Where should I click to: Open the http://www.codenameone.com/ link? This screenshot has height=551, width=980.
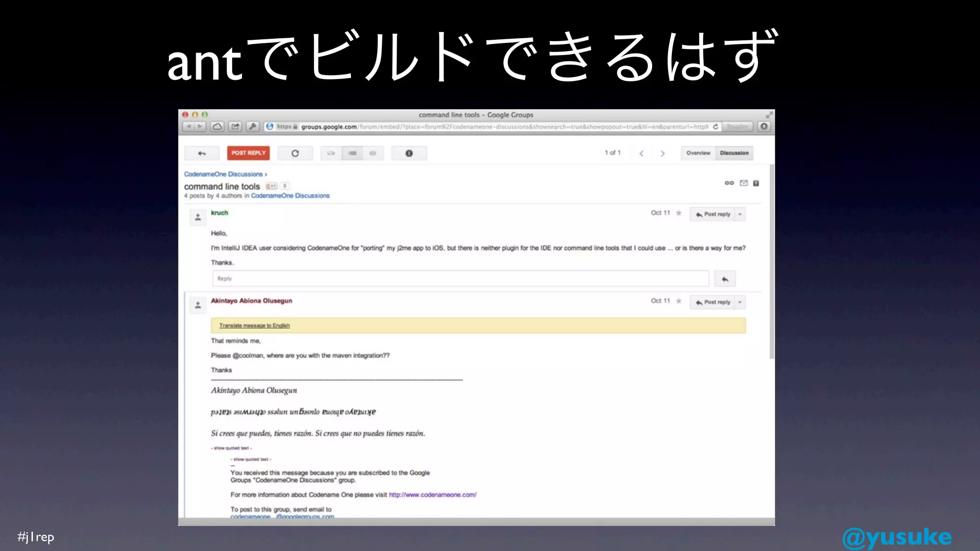tap(433, 495)
